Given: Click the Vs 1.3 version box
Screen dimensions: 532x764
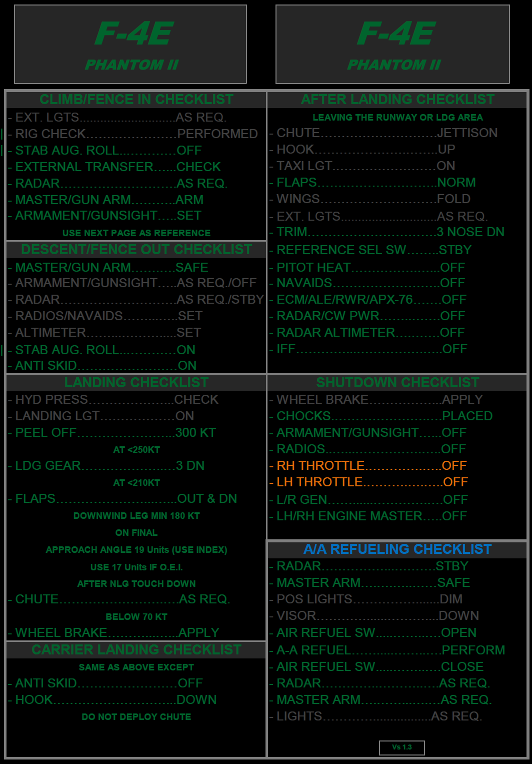Looking at the screenshot, I should [x=402, y=747].
